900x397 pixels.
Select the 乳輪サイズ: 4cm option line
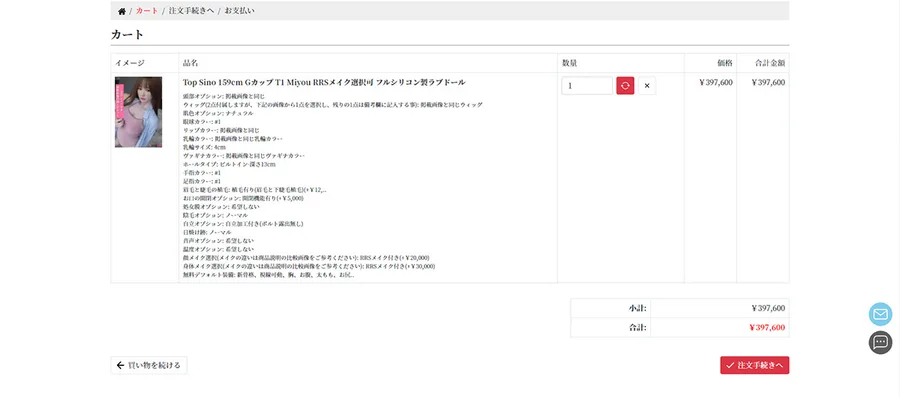[204, 147]
